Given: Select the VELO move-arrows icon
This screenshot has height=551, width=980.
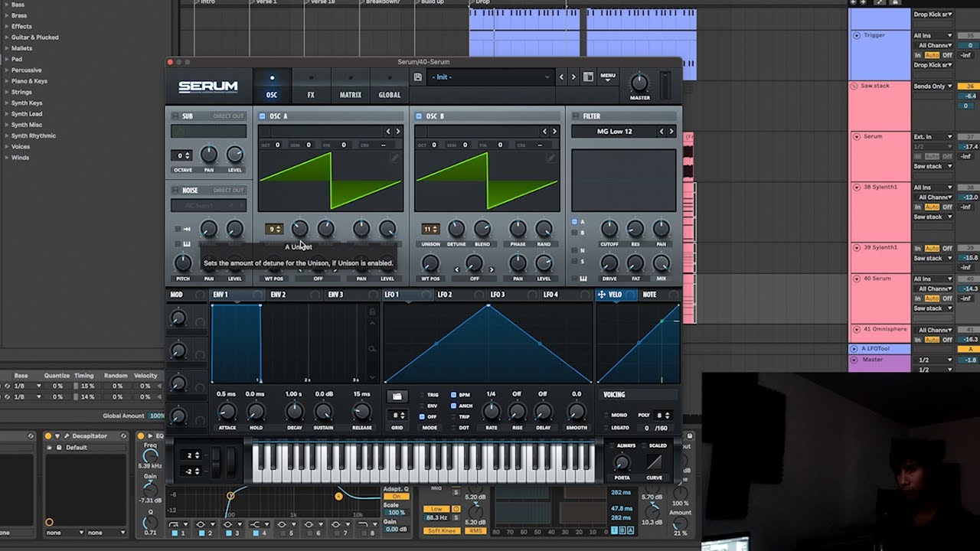Looking at the screenshot, I should [x=602, y=295].
